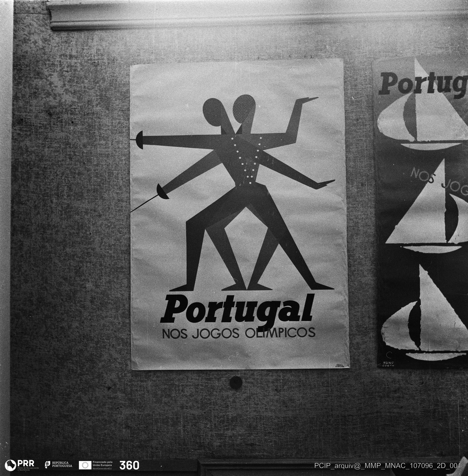
Task: Click the PRR logo in footer
Action: coord(19,465)
